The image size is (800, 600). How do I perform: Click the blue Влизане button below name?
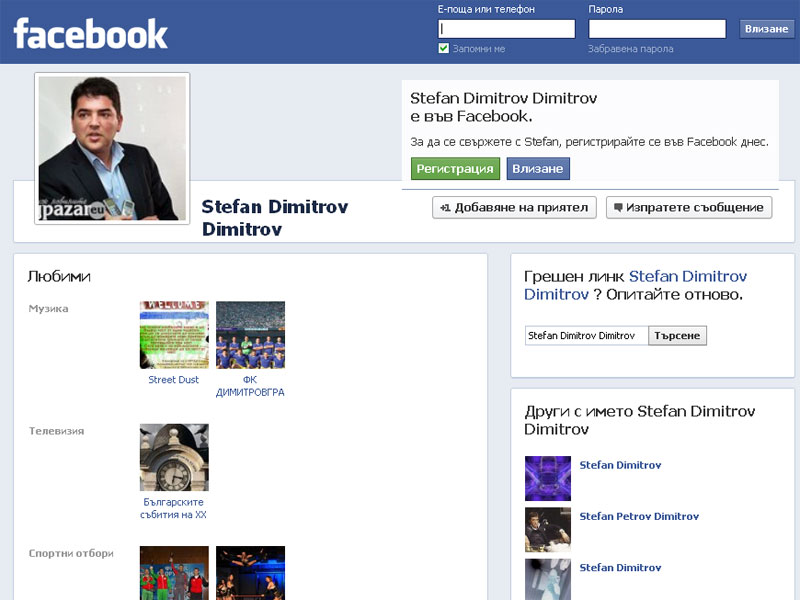point(538,169)
